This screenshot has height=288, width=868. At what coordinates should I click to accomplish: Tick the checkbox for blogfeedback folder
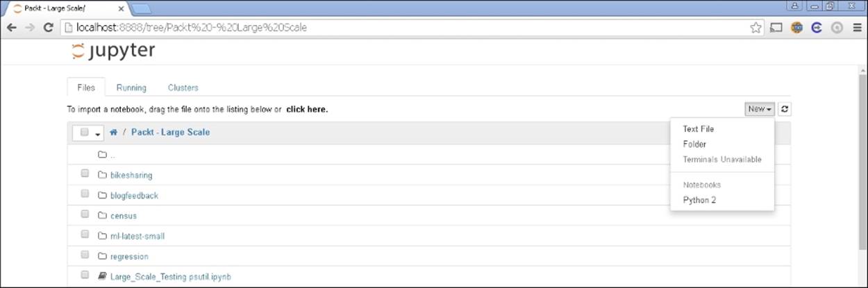[85, 194]
